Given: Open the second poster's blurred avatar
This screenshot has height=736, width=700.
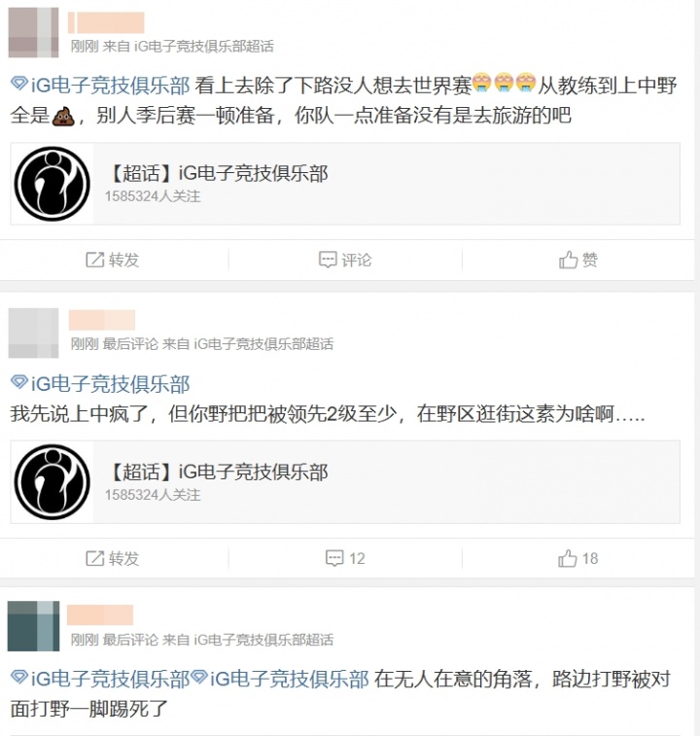Looking at the screenshot, I should [33, 333].
